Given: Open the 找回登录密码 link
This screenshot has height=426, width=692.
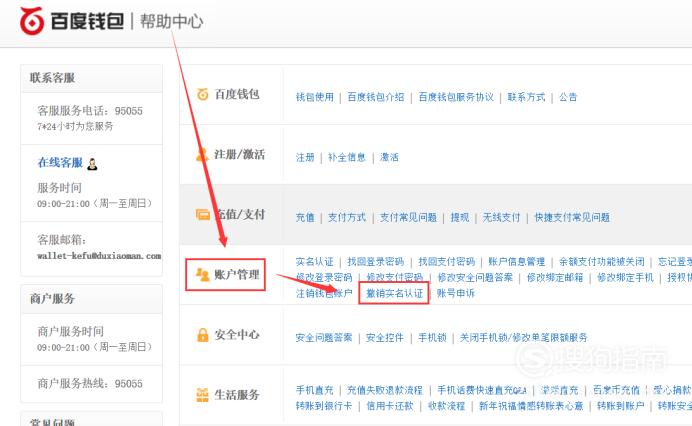Looking at the screenshot, I should point(376,261).
